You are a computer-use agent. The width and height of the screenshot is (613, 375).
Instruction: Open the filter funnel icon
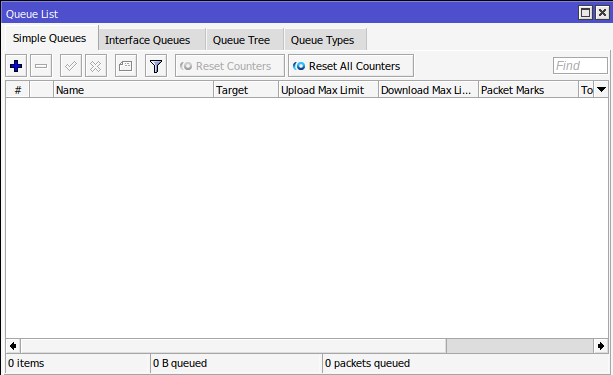click(x=156, y=66)
